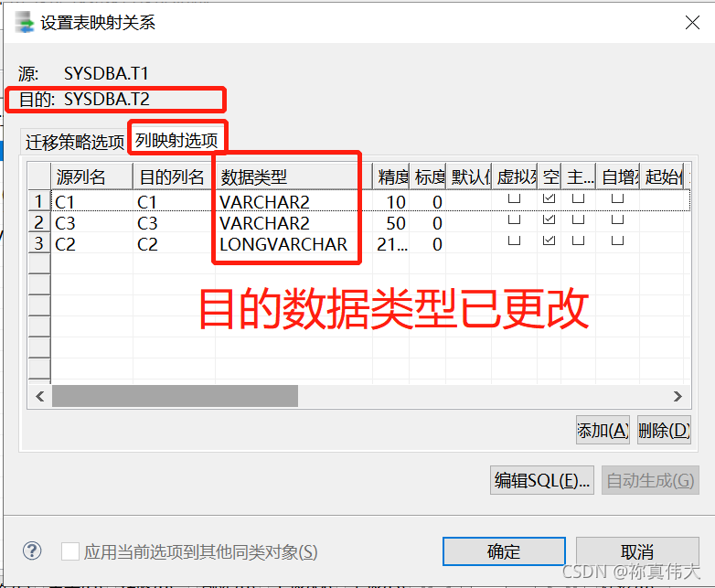Click the 标度 column header

coord(428,176)
